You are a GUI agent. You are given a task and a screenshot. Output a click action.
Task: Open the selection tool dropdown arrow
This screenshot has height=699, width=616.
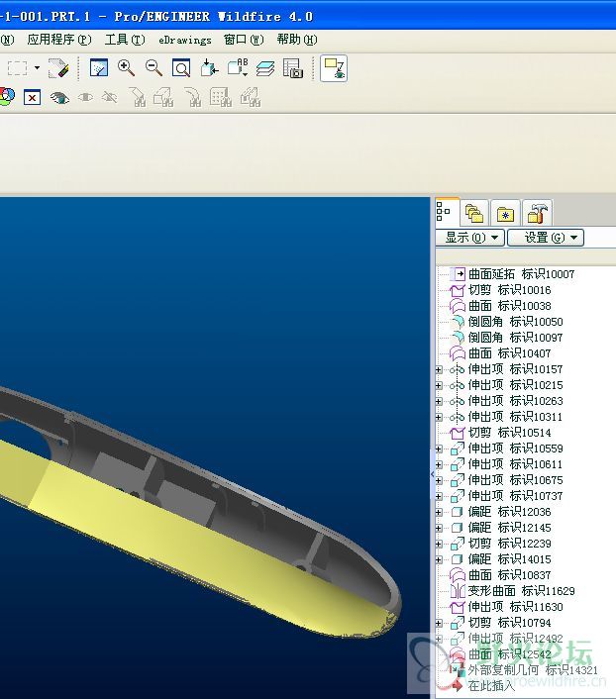click(37, 68)
